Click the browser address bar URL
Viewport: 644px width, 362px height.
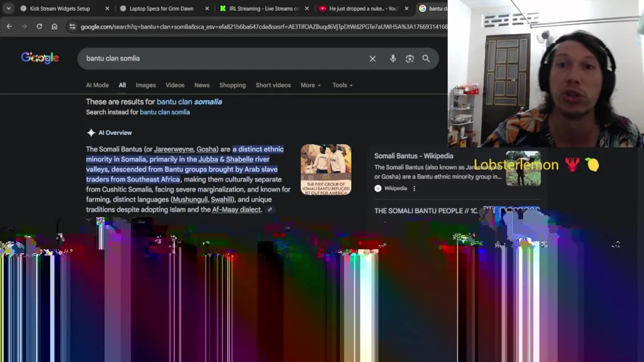pyautogui.click(x=264, y=26)
